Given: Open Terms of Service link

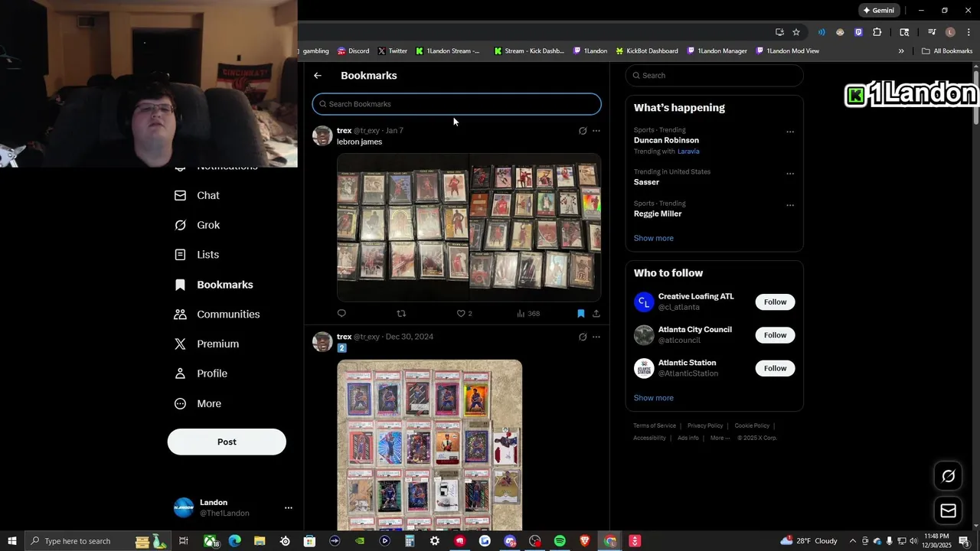Looking at the screenshot, I should (x=655, y=425).
